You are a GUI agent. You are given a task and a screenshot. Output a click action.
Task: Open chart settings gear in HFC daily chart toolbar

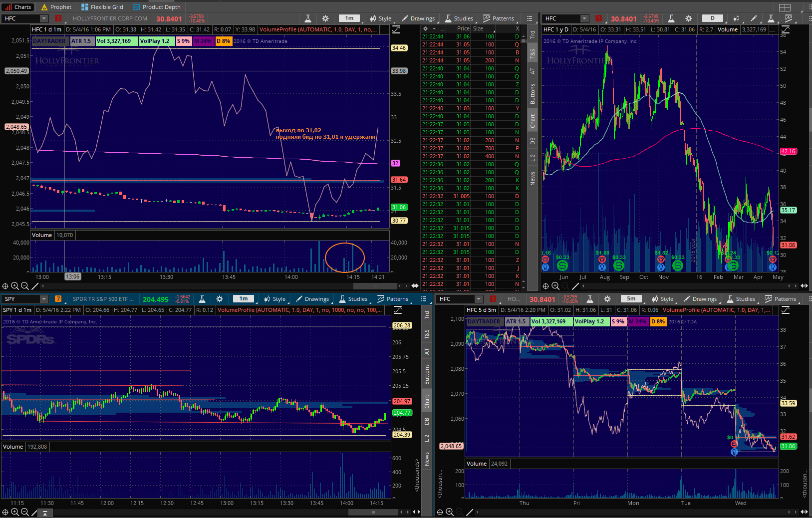[x=689, y=18]
